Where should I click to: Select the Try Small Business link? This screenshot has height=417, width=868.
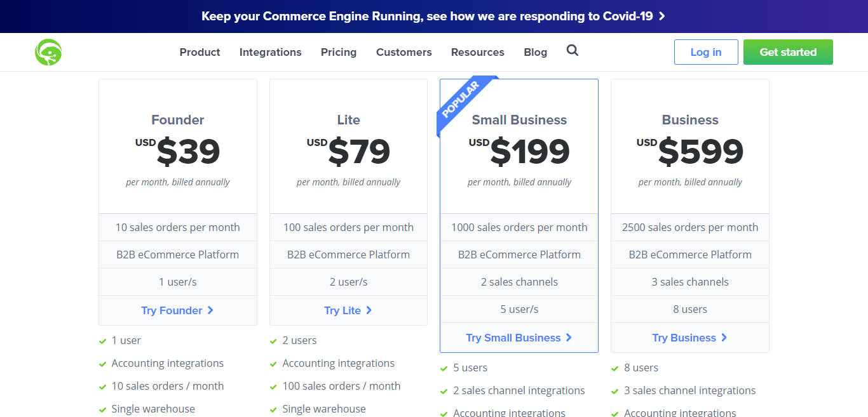(x=519, y=338)
